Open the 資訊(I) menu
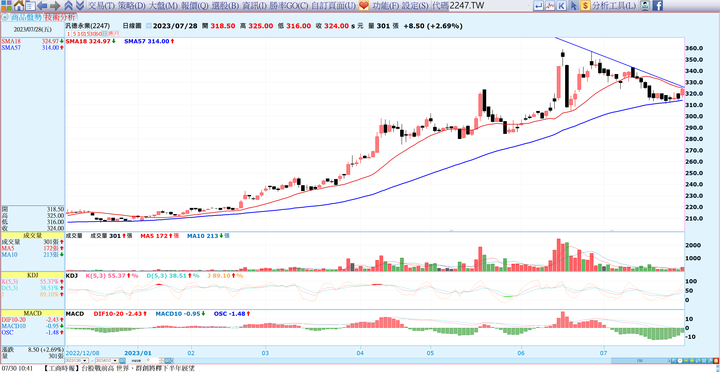Viewport: 720px width, 372px height. pos(254,6)
